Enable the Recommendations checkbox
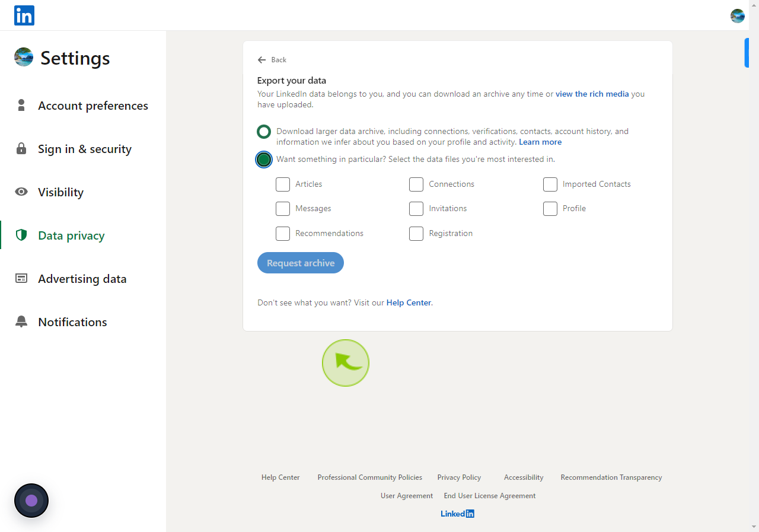The width and height of the screenshot is (759, 532). click(x=283, y=234)
